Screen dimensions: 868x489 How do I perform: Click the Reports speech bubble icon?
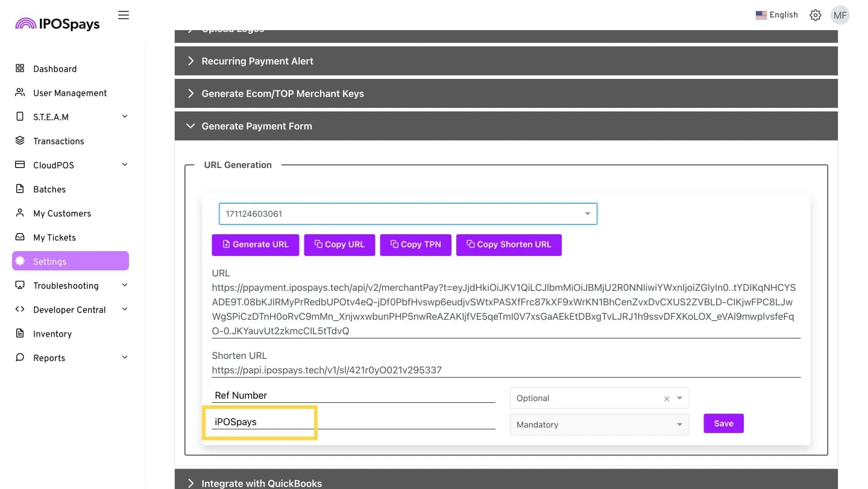tap(20, 358)
